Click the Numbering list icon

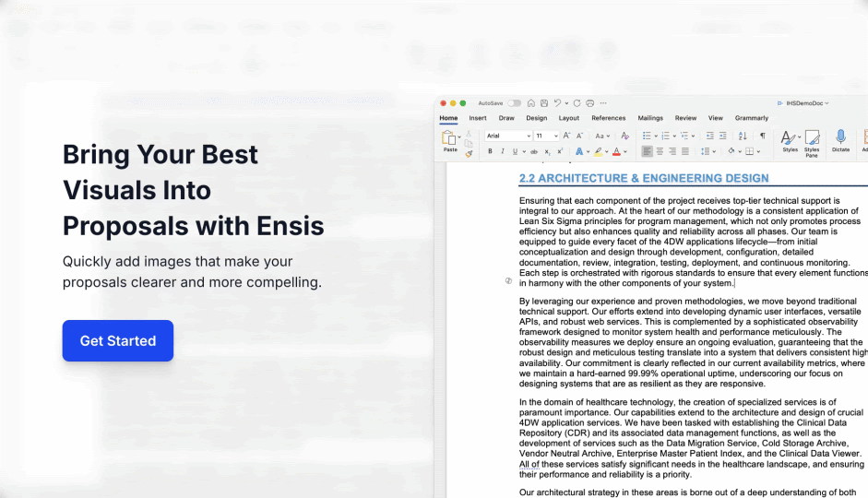pyautogui.click(x=665, y=136)
